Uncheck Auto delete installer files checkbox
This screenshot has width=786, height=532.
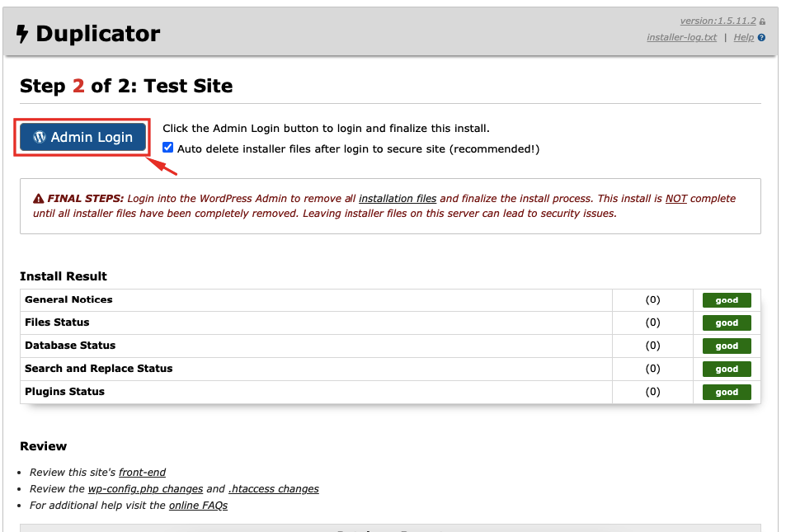click(x=168, y=148)
